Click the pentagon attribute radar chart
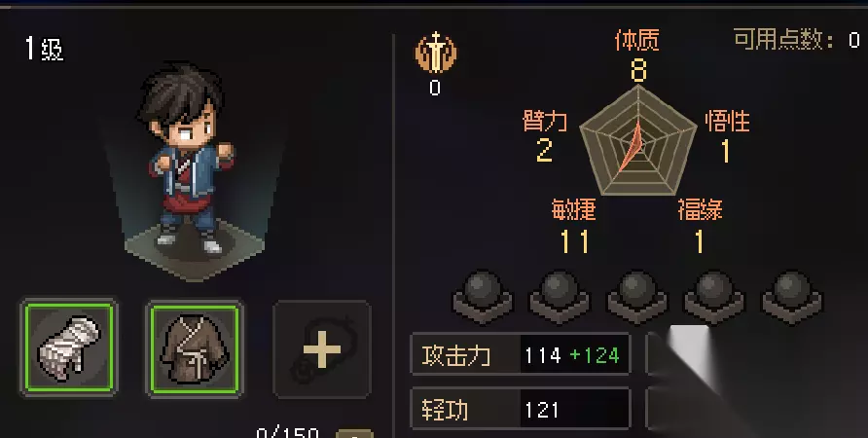 637,141
